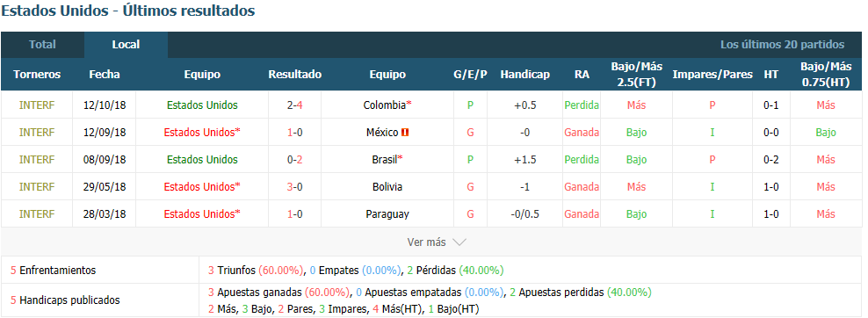Click the G/E/P column header
This screenshot has height=318, width=868.
(470, 75)
